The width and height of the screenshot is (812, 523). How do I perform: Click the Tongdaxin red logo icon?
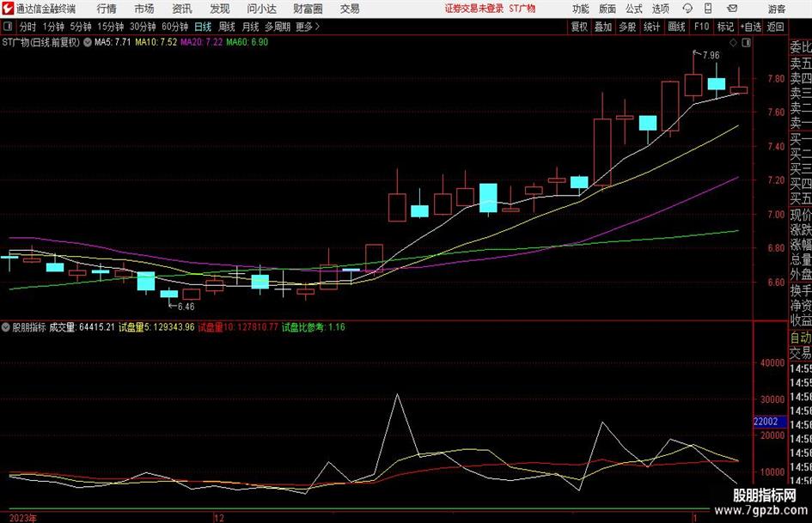coord(9,9)
